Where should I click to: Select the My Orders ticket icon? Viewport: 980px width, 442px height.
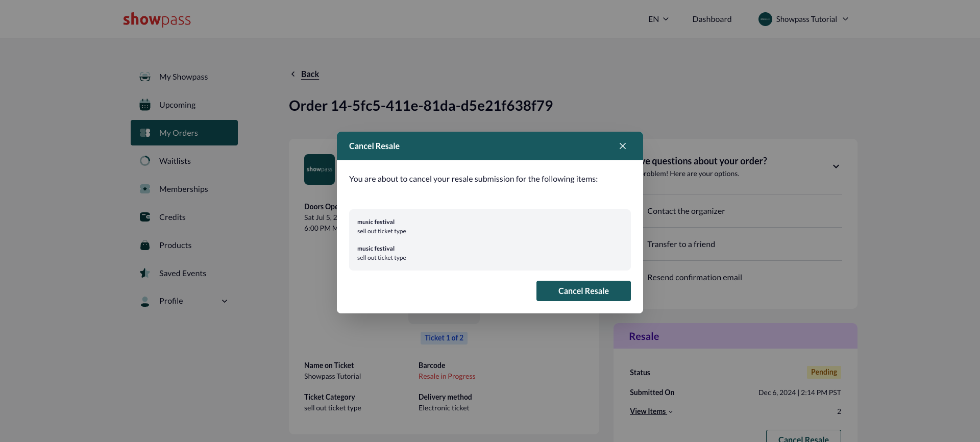[145, 133]
